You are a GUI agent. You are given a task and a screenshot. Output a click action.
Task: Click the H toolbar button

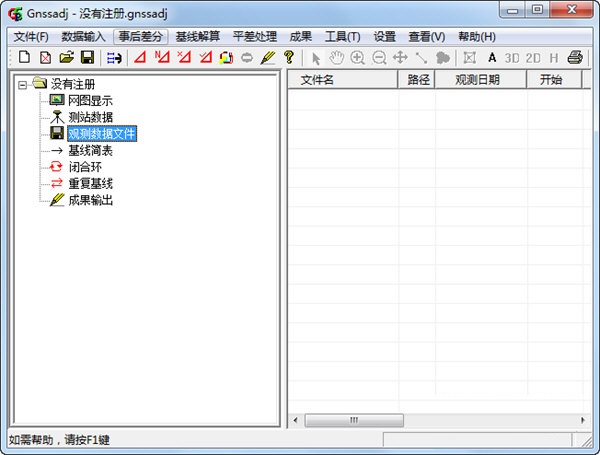tap(554, 58)
